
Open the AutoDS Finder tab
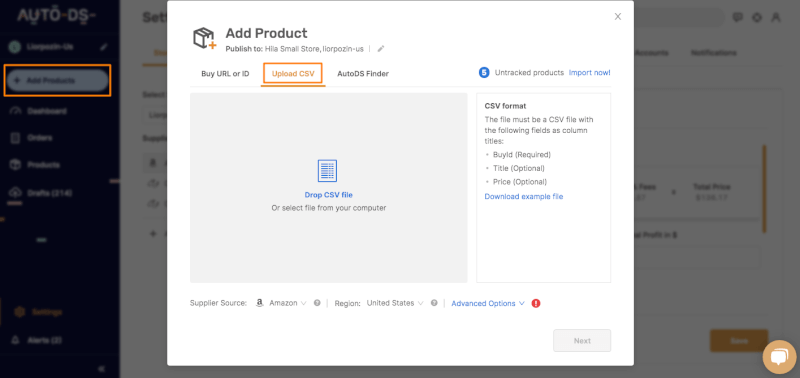(363, 73)
